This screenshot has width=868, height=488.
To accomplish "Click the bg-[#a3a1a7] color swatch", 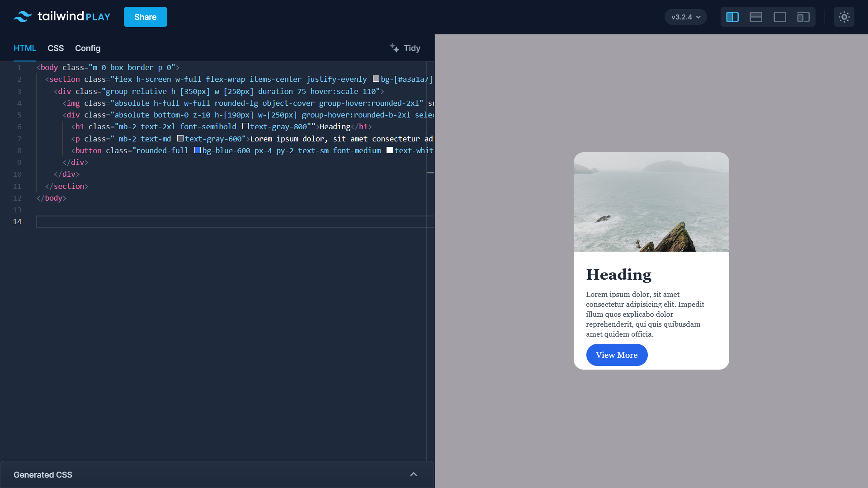I will pyautogui.click(x=375, y=78).
